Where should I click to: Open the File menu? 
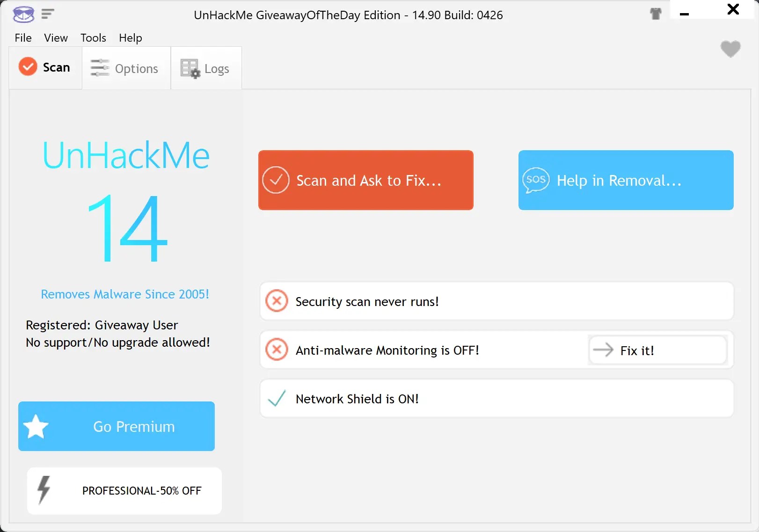pyautogui.click(x=22, y=38)
